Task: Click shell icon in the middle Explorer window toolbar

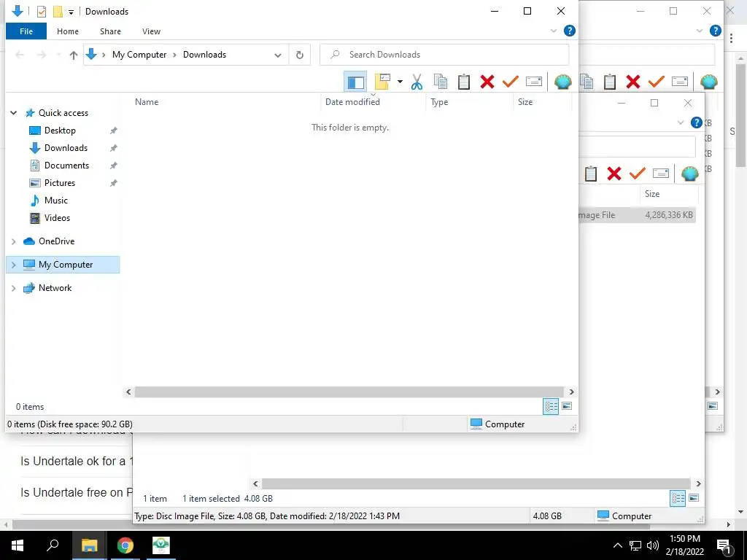Action: pyautogui.click(x=708, y=82)
